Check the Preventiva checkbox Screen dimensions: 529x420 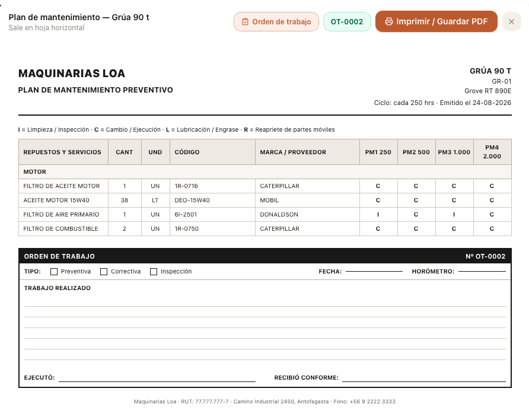coord(54,272)
